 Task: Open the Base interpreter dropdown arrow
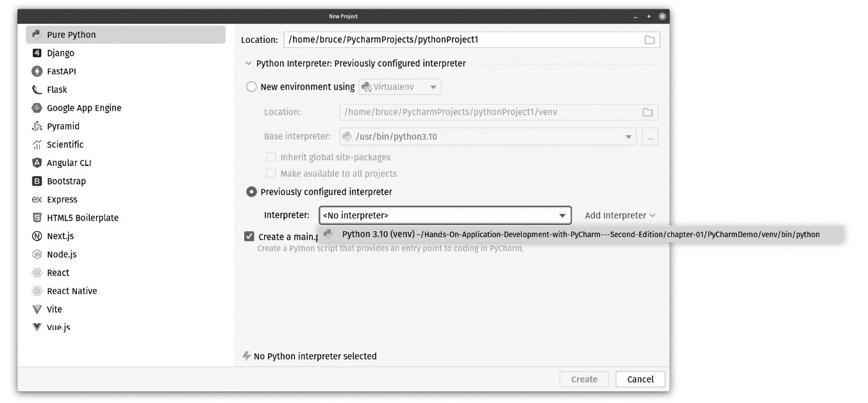(x=628, y=136)
